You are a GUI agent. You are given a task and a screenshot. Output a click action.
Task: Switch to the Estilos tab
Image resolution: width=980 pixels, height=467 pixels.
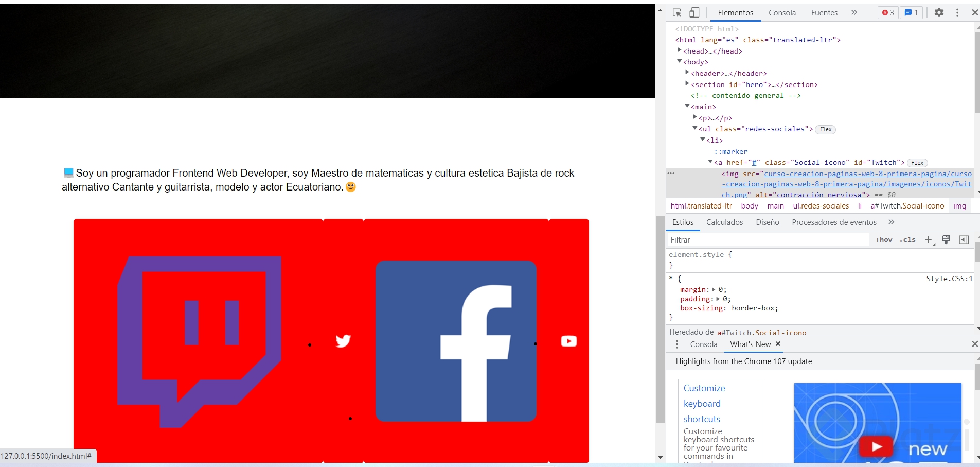683,222
